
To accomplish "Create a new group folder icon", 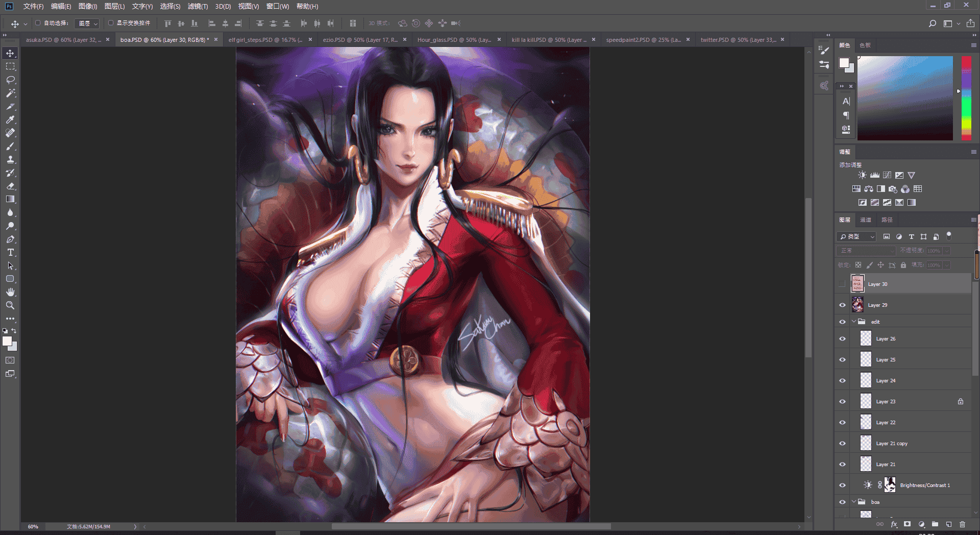I will pyautogui.click(x=935, y=524).
